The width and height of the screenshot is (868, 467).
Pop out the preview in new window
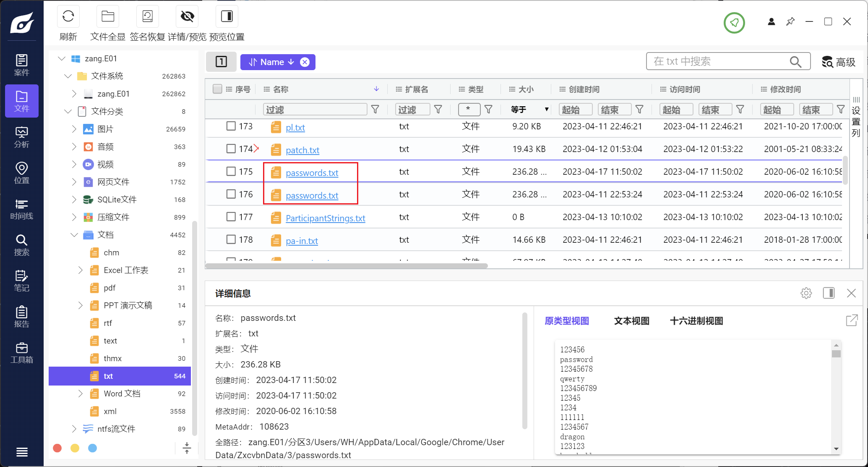tap(852, 320)
